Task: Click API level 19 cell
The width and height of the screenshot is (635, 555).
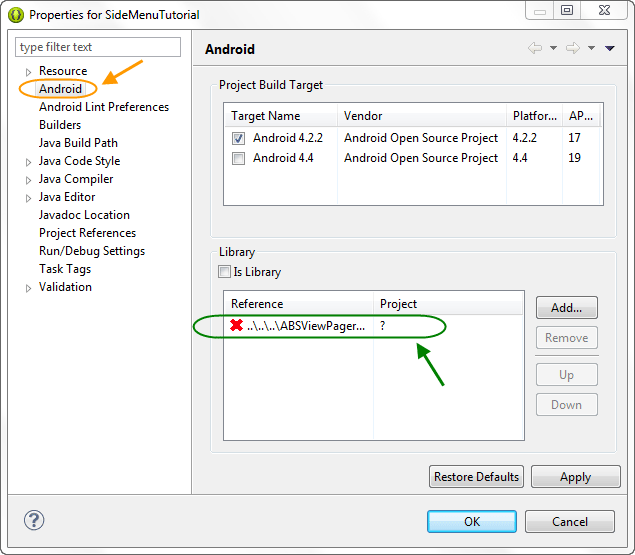Action: (x=574, y=158)
